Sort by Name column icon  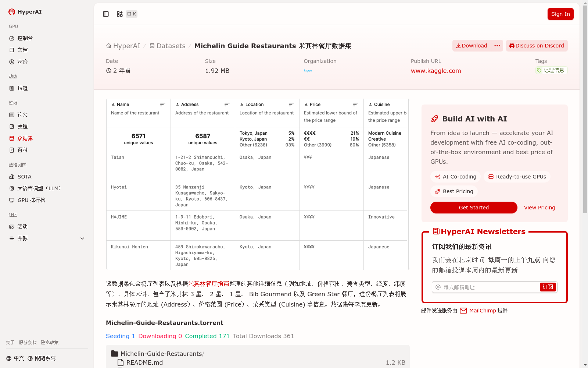click(x=163, y=105)
